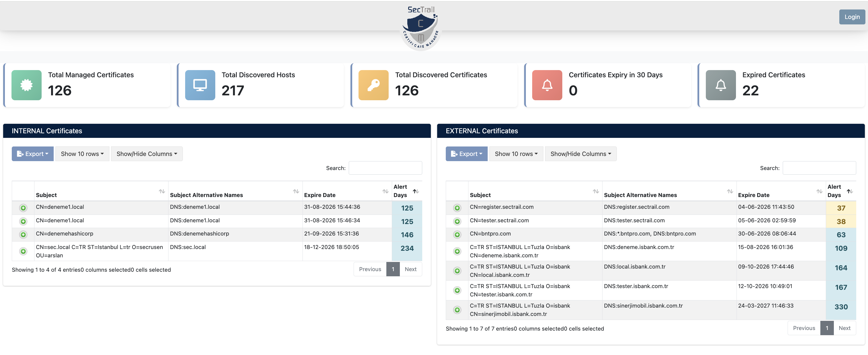Screen dimensions: 868x355
Task: Expand the tester.isbank.com.tr row
Action: click(x=457, y=290)
